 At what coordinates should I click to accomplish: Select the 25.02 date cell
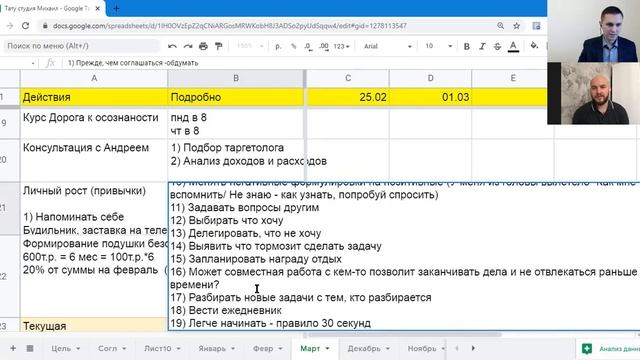pyautogui.click(x=348, y=97)
